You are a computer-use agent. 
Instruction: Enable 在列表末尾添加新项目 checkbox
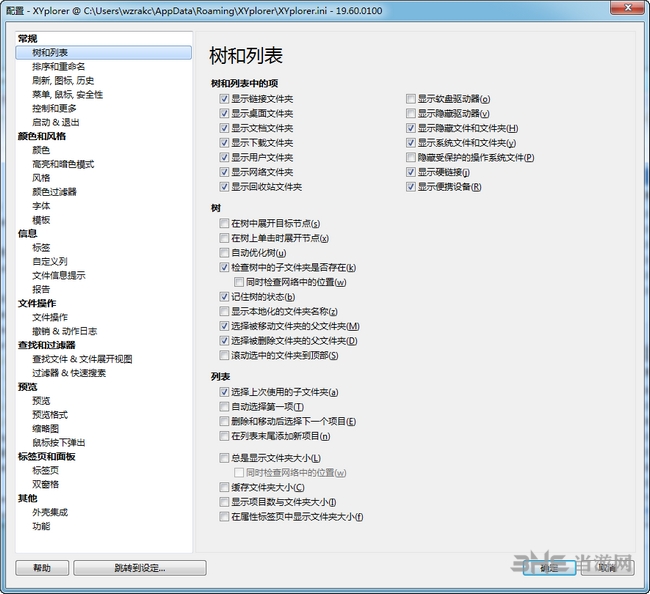coord(224,436)
